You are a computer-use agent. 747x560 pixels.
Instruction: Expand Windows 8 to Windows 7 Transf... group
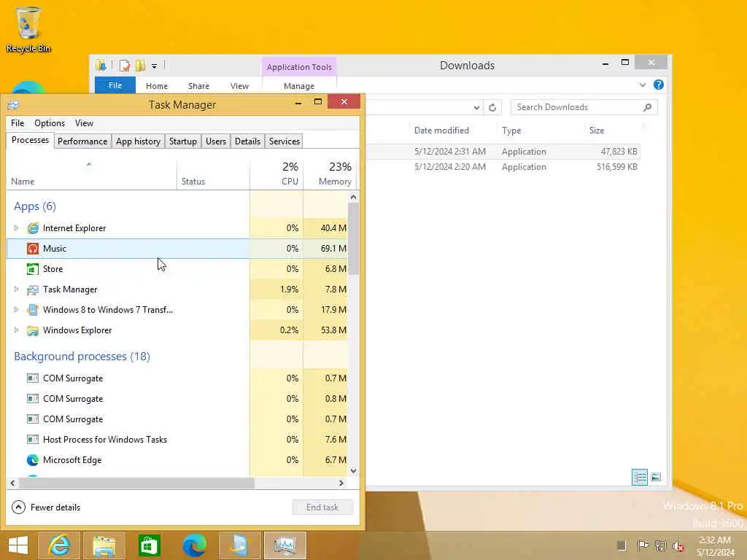click(16, 310)
